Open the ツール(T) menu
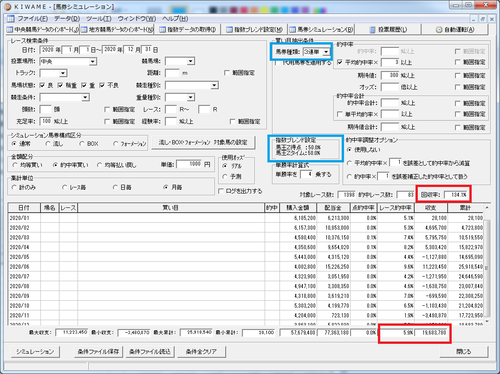500x374 pixels. click(x=99, y=19)
